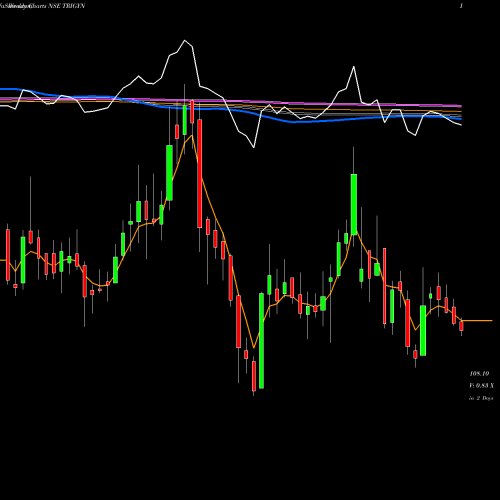Screen dimensions: 500x500
Task: Select the last red candle at the chart's right end
Action: pos(461,326)
